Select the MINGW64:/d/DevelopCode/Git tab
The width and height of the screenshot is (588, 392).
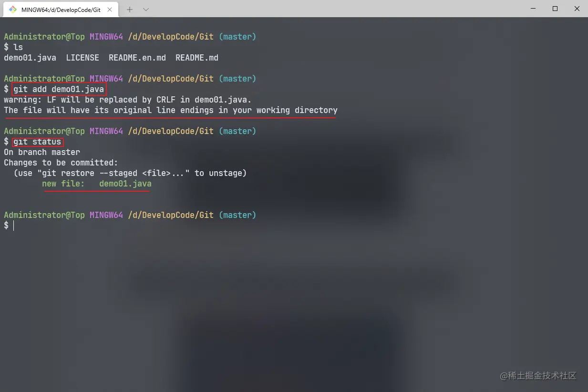point(61,9)
